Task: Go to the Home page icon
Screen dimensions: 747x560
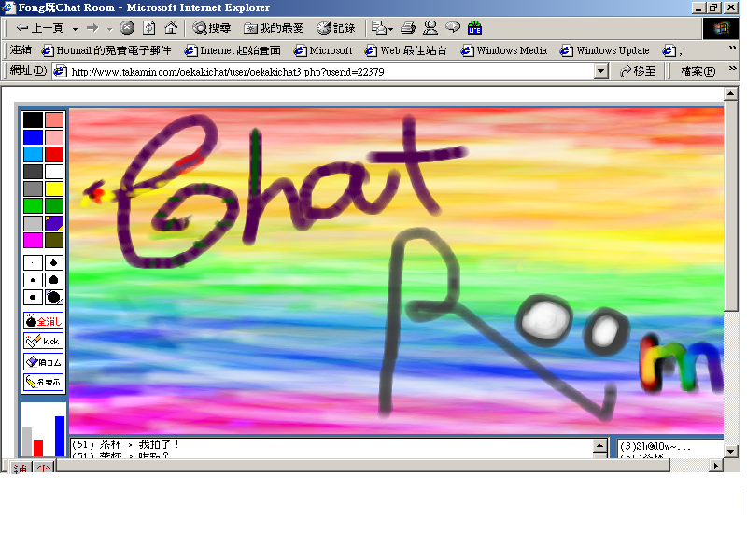Action: pyautogui.click(x=171, y=28)
